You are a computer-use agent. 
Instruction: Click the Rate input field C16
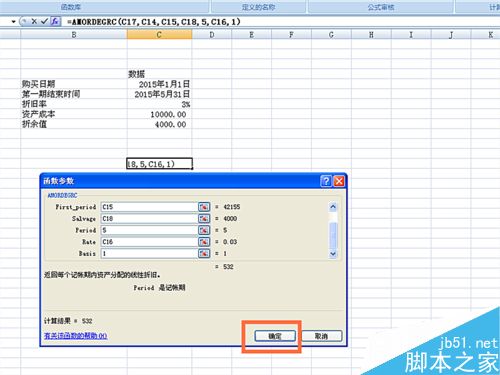[x=149, y=242]
